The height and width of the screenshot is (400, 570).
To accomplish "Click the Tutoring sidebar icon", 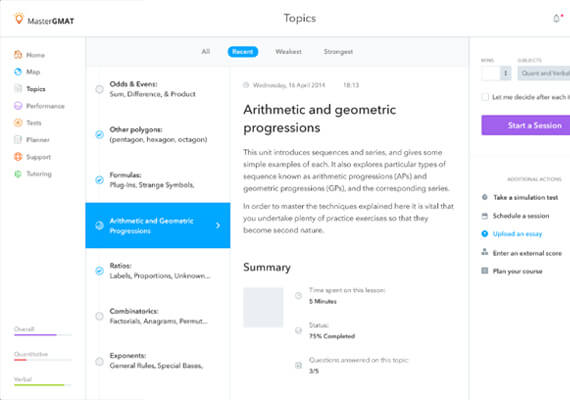I will [18, 174].
